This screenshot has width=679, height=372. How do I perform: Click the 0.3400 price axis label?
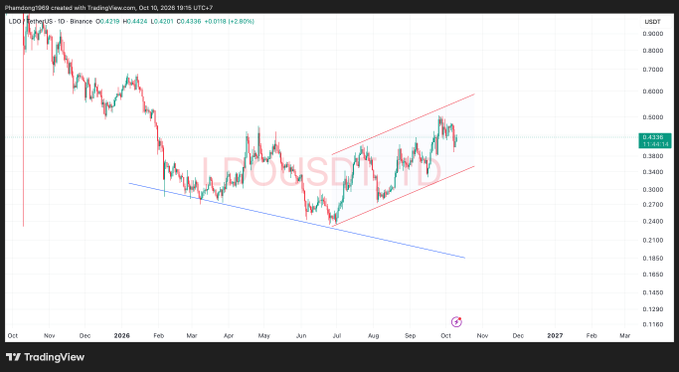(x=653, y=172)
